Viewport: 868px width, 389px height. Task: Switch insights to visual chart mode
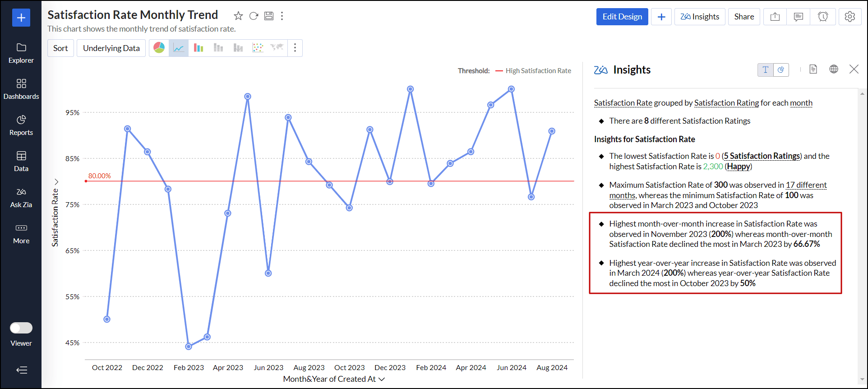pos(781,69)
